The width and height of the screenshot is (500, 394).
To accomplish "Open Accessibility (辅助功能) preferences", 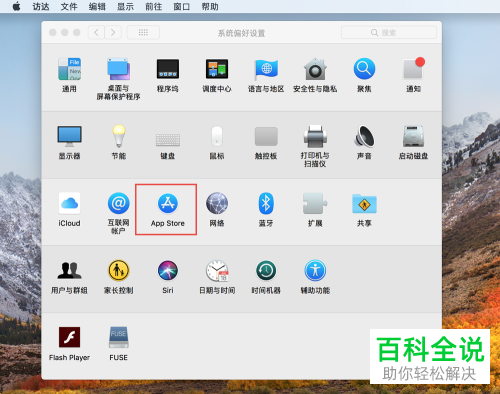I will tap(315, 277).
